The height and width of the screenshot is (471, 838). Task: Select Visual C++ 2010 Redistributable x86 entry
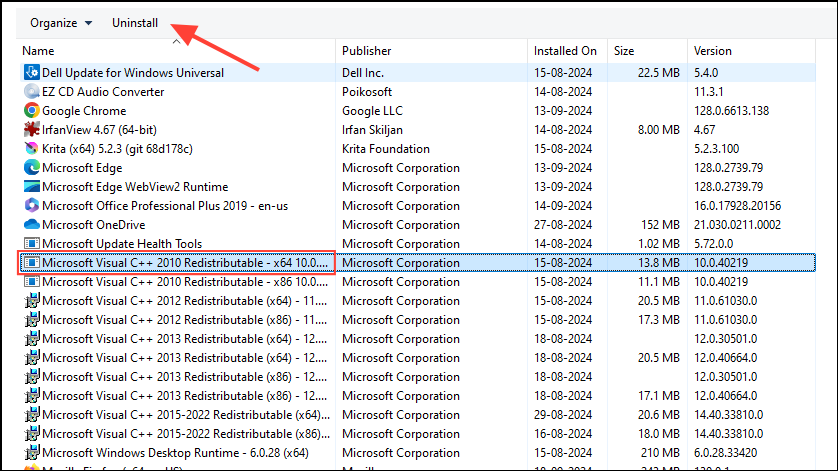(185, 282)
